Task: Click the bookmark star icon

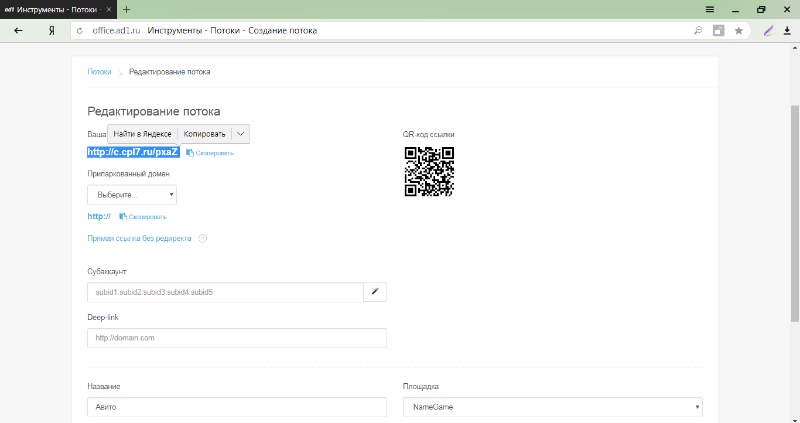Action: [739, 31]
